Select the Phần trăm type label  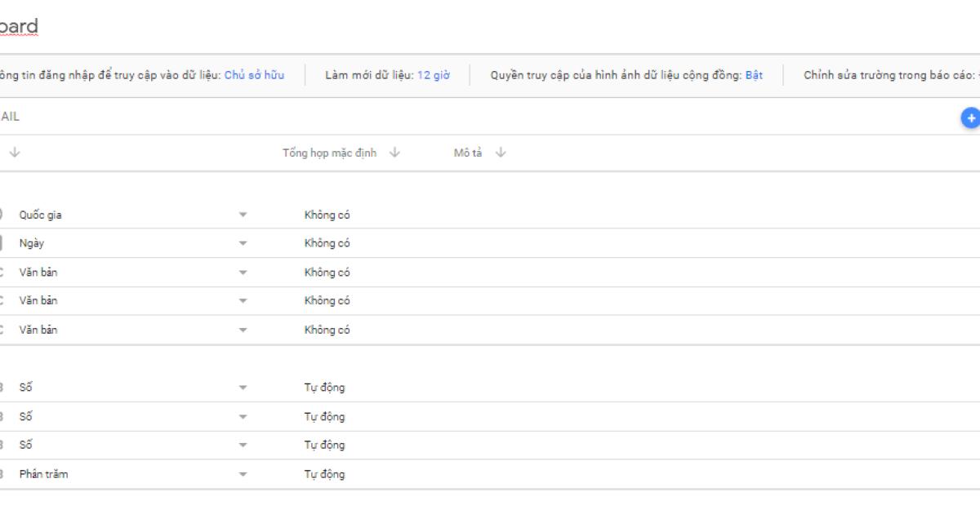point(44,475)
